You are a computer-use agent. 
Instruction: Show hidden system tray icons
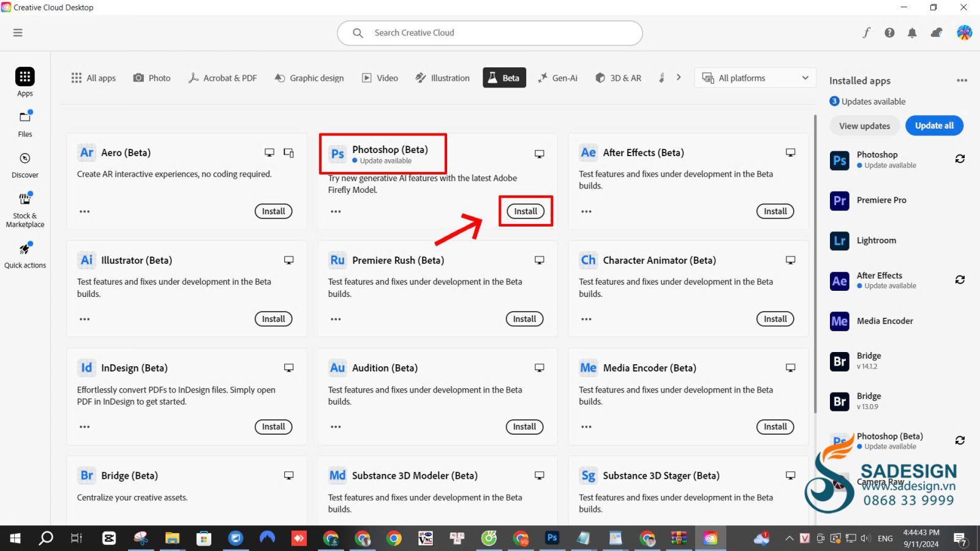(x=790, y=538)
